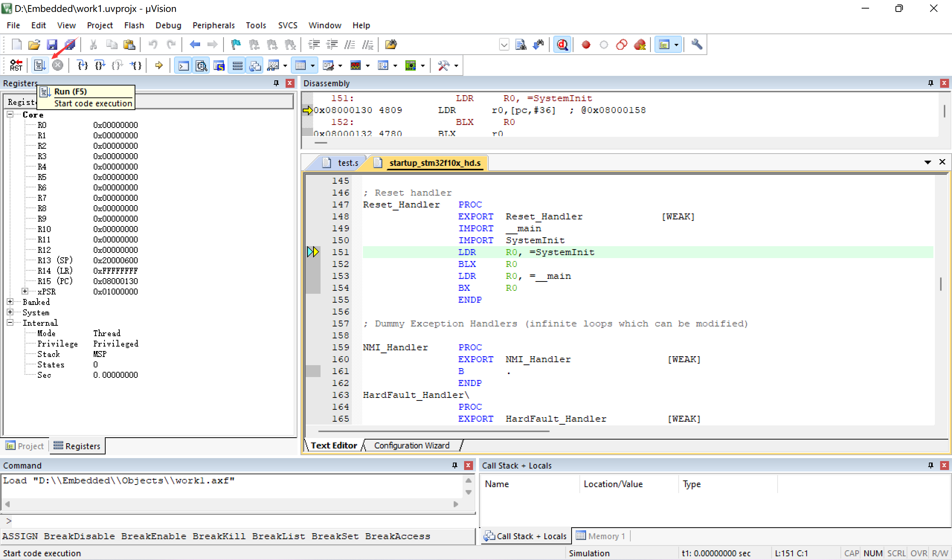This screenshot has height=560, width=952.
Task: Click the Indent selected lines icon
Action: click(314, 45)
